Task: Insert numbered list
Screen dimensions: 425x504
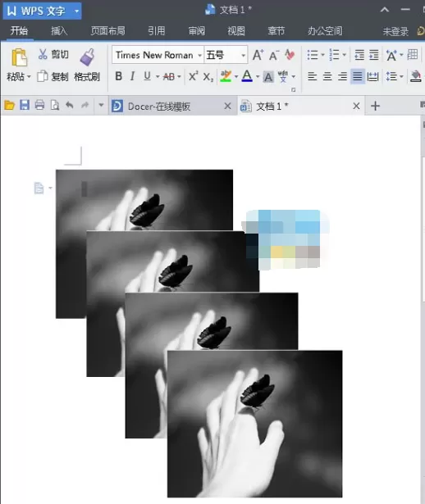Action: click(334, 55)
